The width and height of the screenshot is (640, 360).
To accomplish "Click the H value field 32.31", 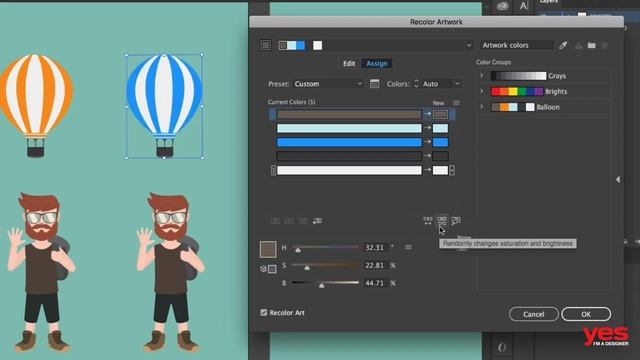I will click(x=375, y=247).
